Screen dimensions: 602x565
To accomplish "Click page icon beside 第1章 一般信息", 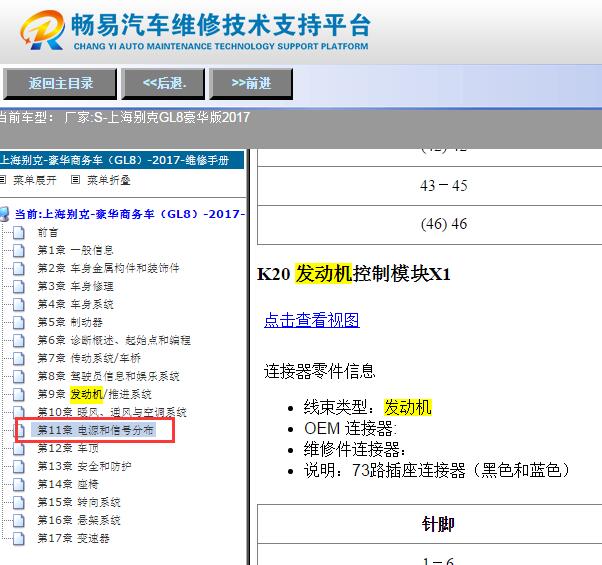I will point(18,250).
